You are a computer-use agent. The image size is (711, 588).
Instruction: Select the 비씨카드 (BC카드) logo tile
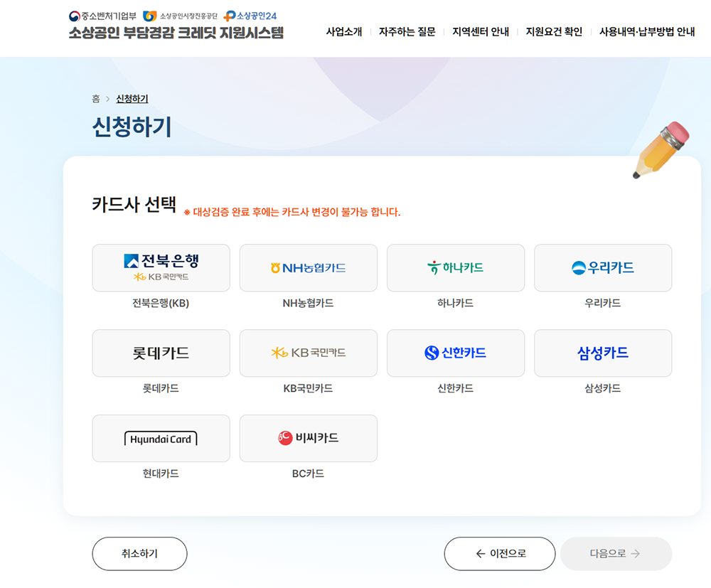[308, 439]
